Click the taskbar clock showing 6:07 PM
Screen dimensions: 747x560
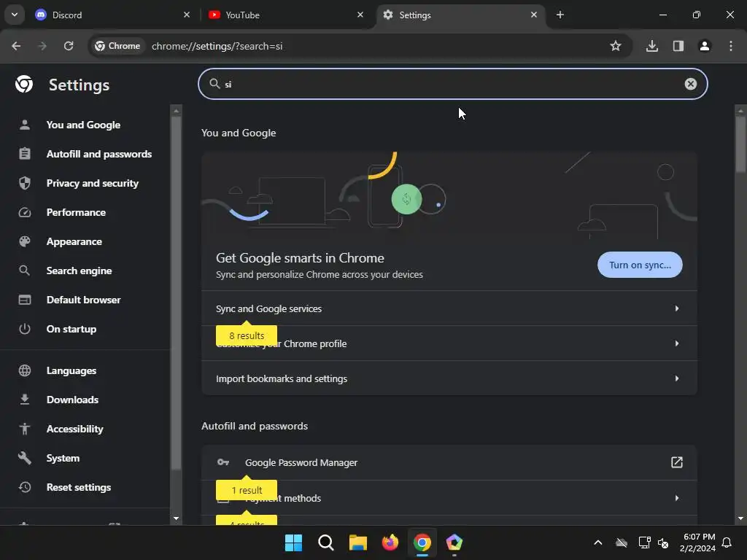coord(697,542)
